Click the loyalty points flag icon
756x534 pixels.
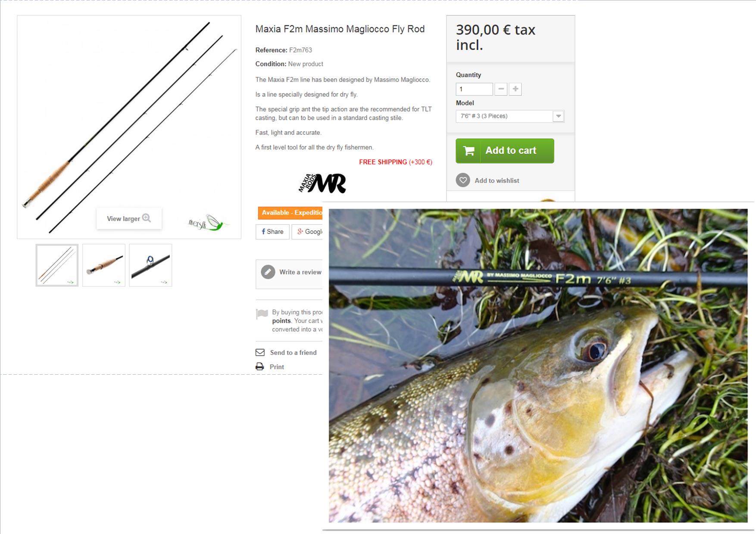click(x=262, y=314)
